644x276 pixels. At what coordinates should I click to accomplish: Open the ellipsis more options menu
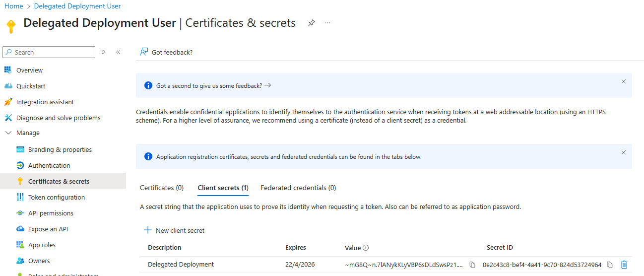point(327,23)
